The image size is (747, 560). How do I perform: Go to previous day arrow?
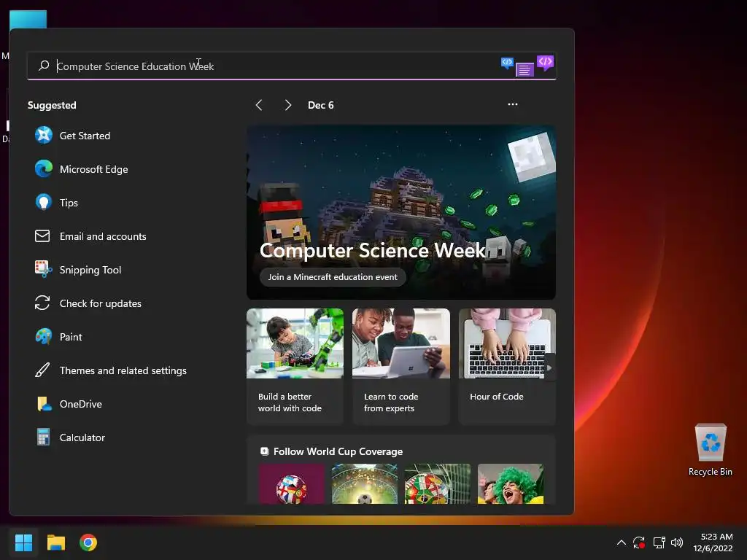tap(259, 105)
